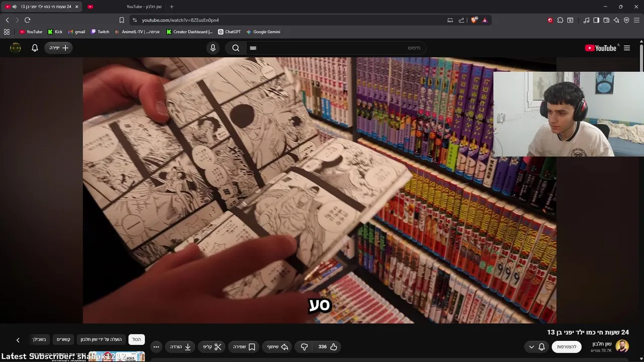Open the Extensions puzzle icon

click(x=560, y=20)
